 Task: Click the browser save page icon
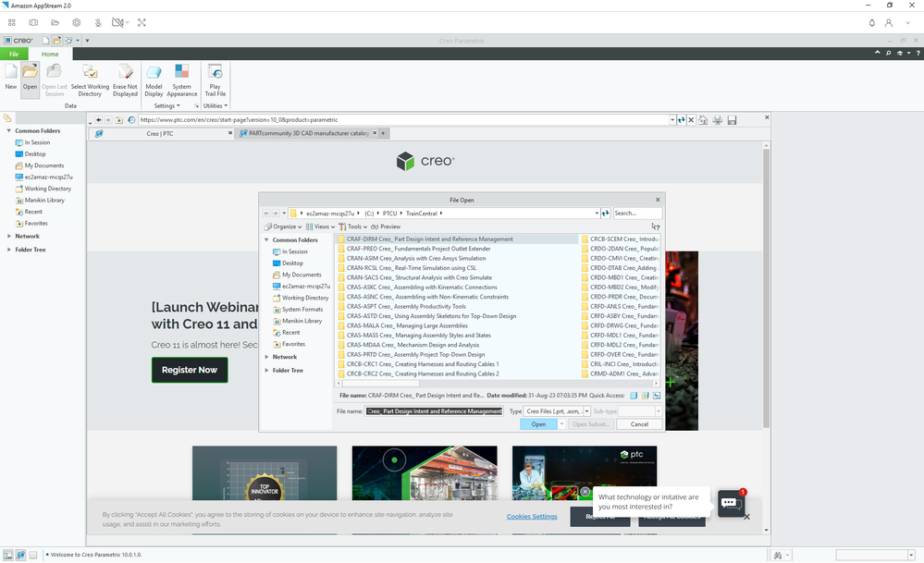(732, 120)
